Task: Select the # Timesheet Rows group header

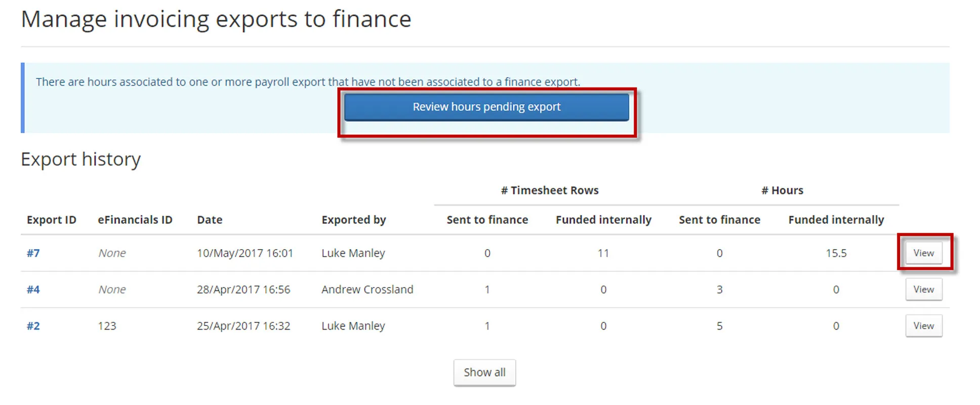Action: pos(550,190)
